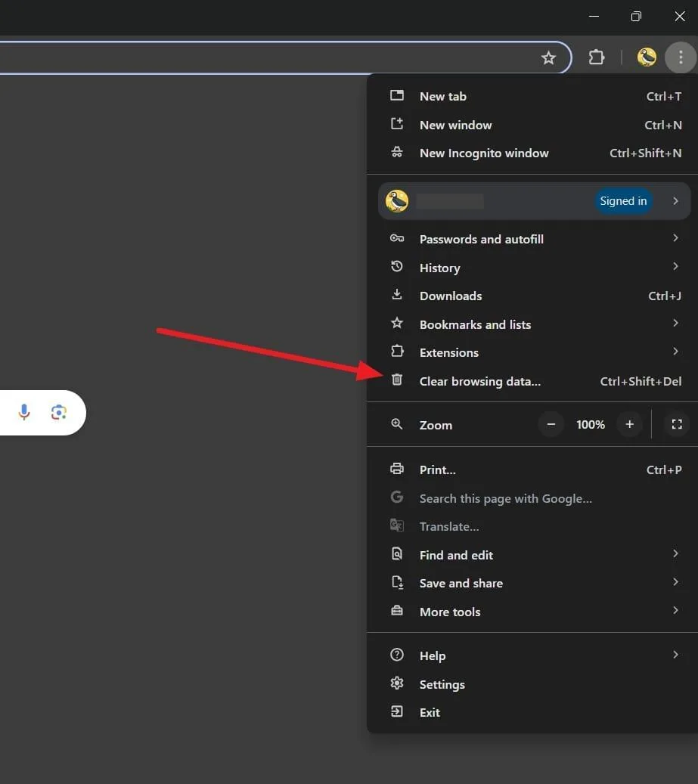Decrease zoom with the minus button
698x784 pixels.
pos(551,425)
